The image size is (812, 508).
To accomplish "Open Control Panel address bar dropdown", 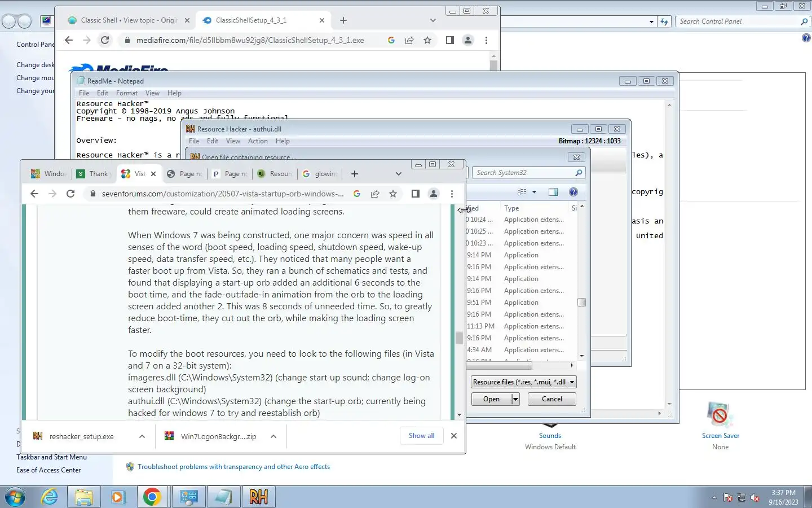I will [x=651, y=21].
